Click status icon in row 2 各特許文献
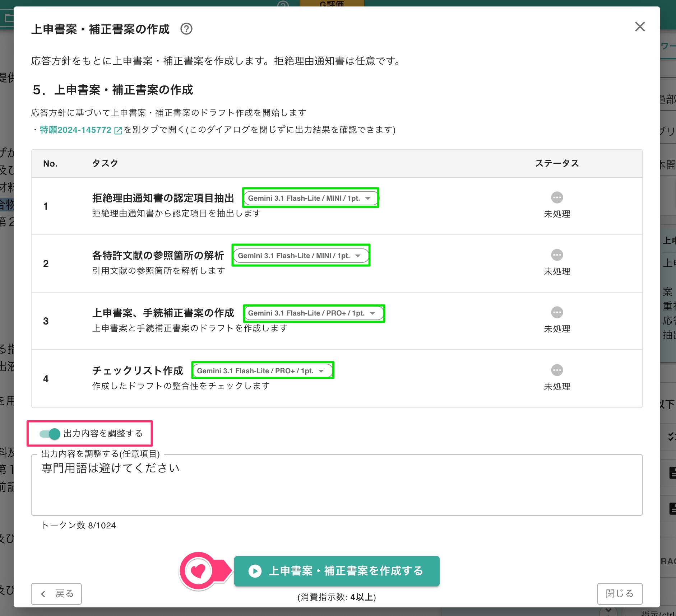 (557, 255)
